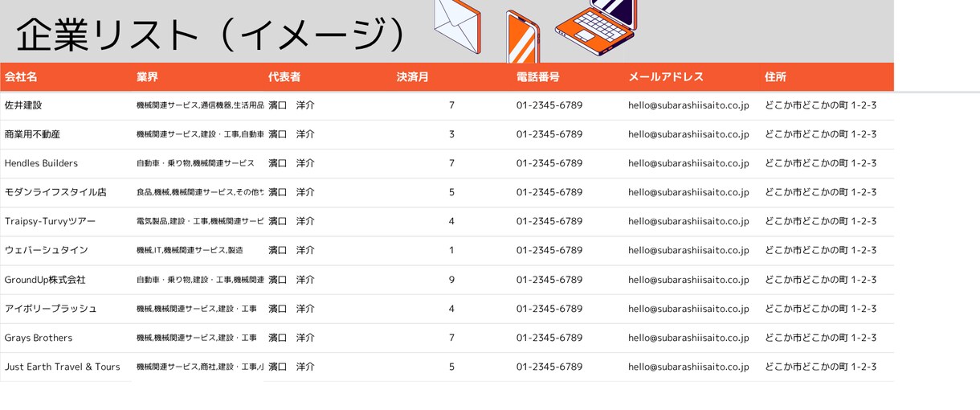980x410 pixels.
Task: Open the email address in アイボリーブラッシュ row
Action: pyautogui.click(x=688, y=309)
